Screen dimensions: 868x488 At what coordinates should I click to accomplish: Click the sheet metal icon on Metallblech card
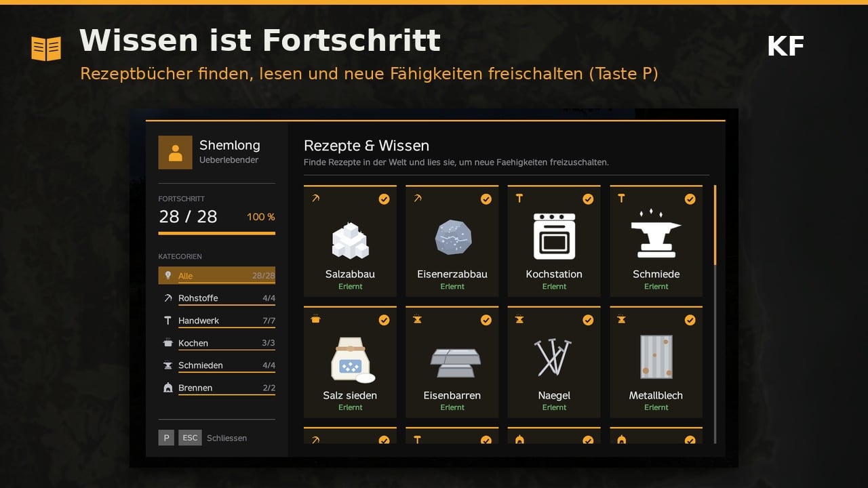tap(656, 357)
